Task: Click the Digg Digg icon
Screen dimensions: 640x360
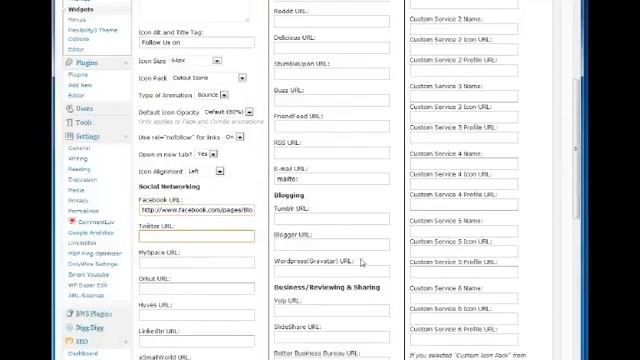Action: [69, 327]
